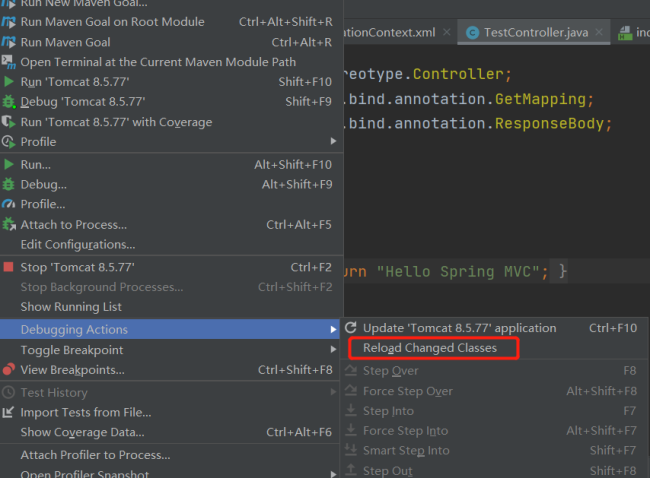Expand Debugging Actions submenu arrow
Viewport: 650px width, 478px height.
pos(333,330)
